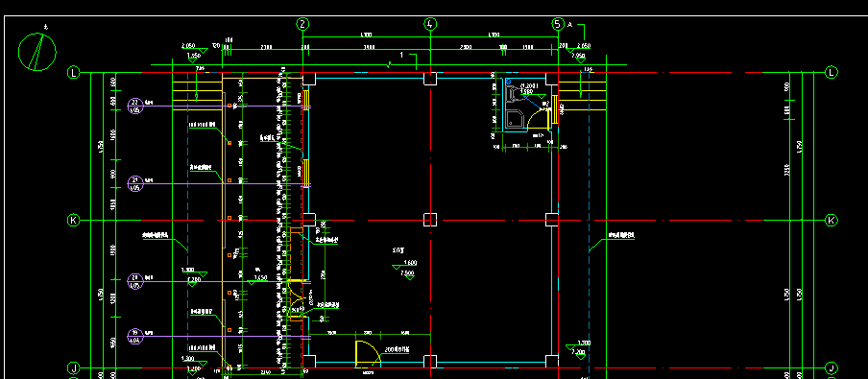Image resolution: width=868 pixels, height=379 pixels.
Task: Select the column at axes K and 2
Action: [x=308, y=220]
